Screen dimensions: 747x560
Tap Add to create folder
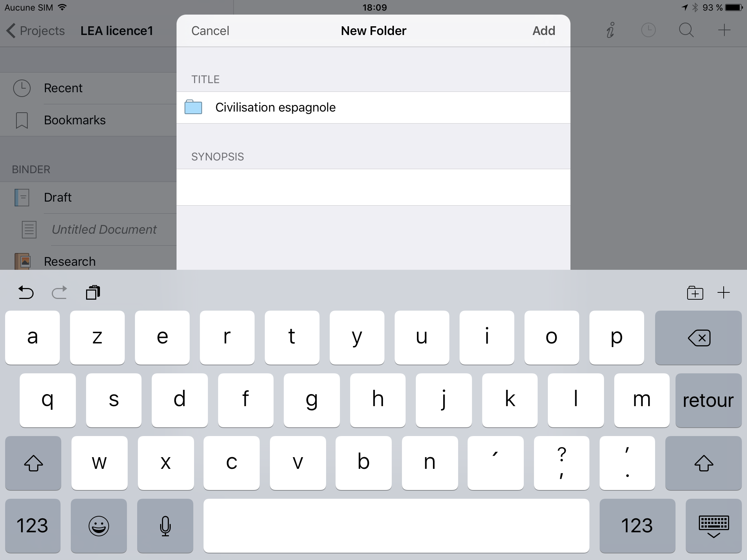pos(543,31)
